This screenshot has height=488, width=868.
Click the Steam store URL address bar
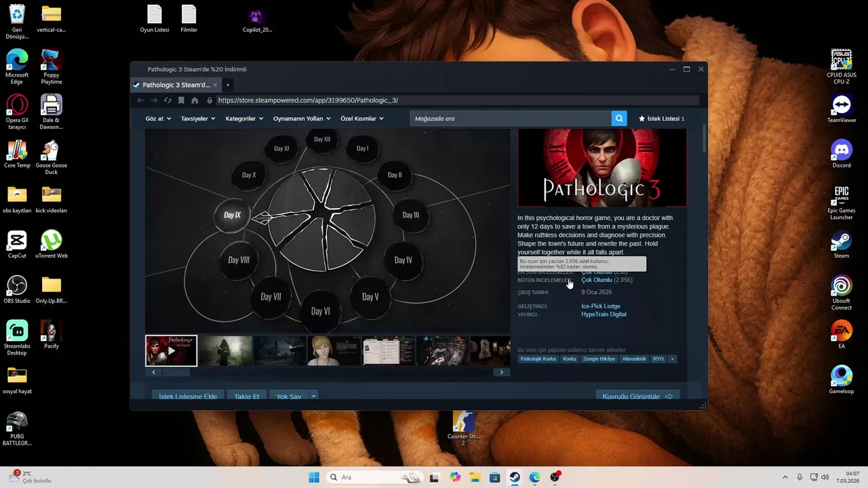pyautogui.click(x=458, y=100)
